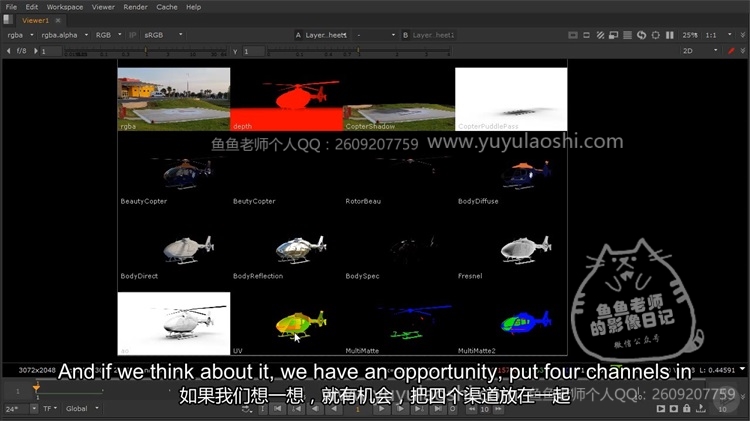Open the rgba channel set dropdown
The width and height of the screenshot is (750, 421).
click(20, 35)
